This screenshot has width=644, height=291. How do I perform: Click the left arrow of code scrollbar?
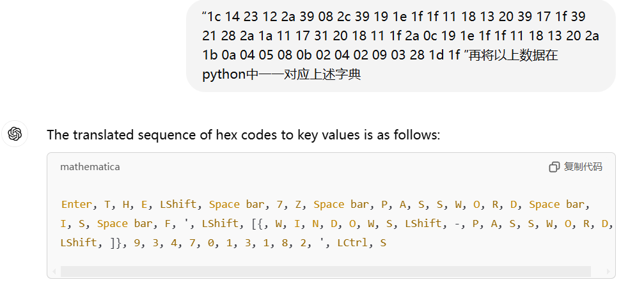pos(54,272)
